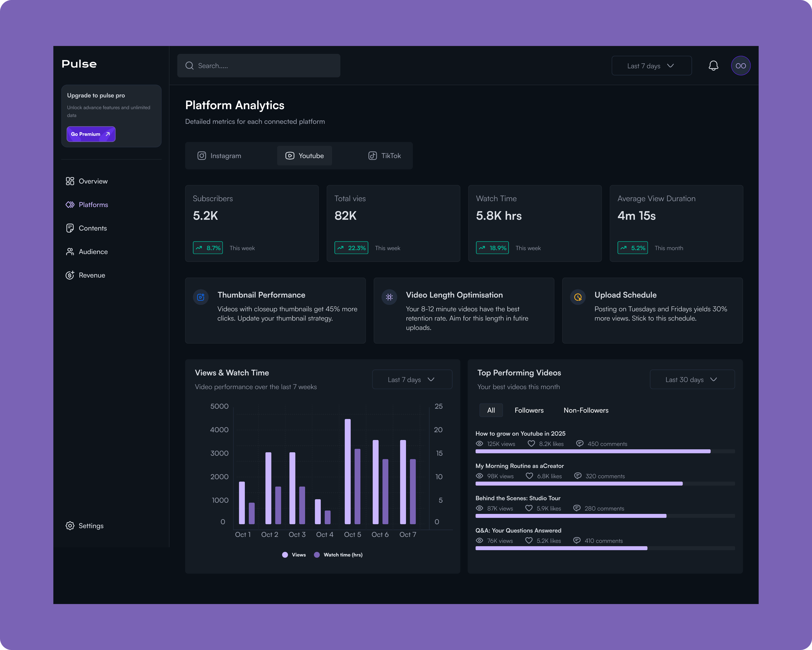The image size is (812, 650).
Task: Toggle the Views legend marker
Action: pos(285,555)
